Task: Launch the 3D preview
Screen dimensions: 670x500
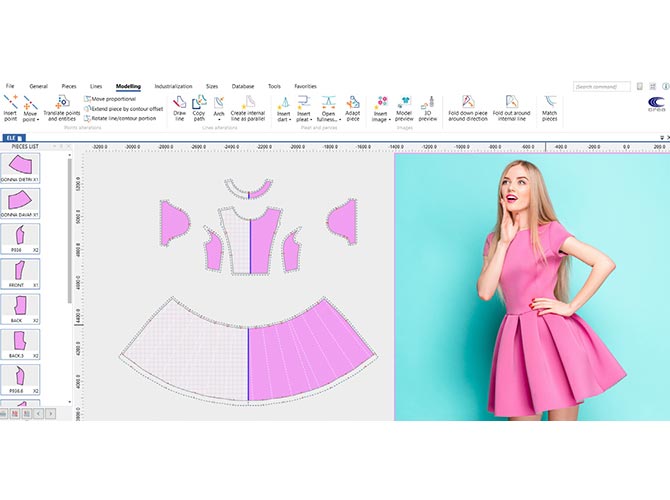Action: click(x=427, y=106)
